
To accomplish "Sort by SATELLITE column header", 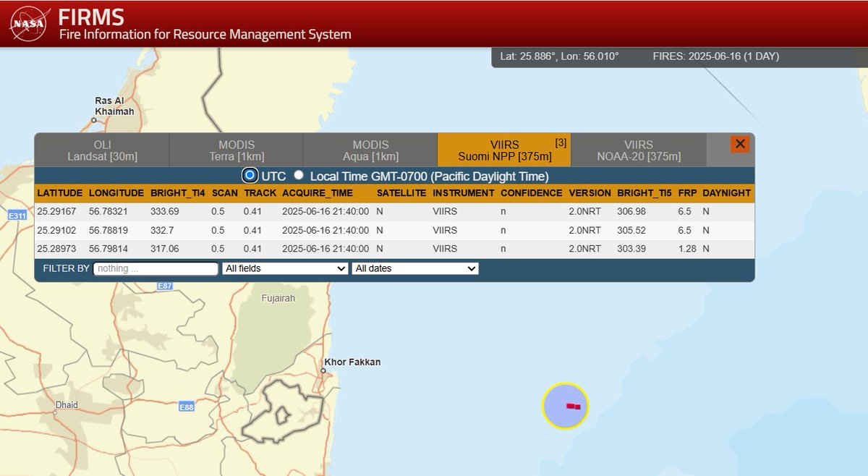I will pos(401,193).
